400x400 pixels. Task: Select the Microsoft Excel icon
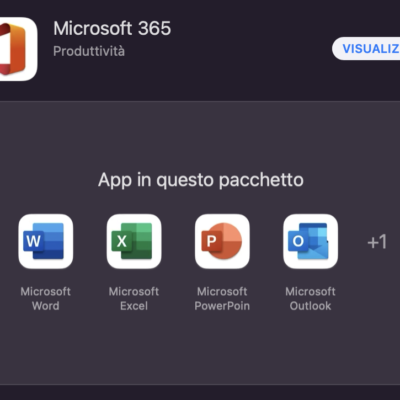(x=134, y=241)
